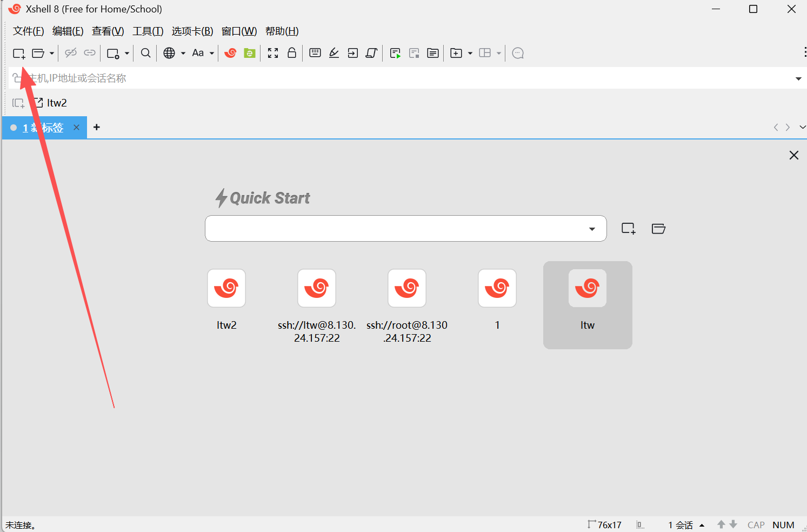Open the 查看(V) menu

(x=108, y=31)
